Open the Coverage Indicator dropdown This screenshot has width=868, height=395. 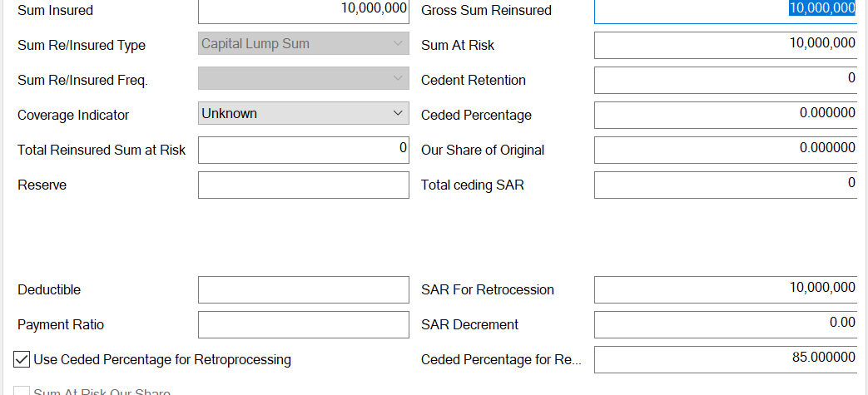[304, 114]
